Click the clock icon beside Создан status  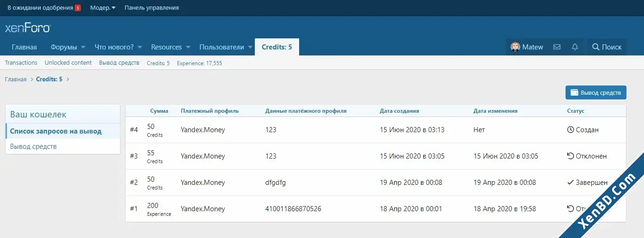click(570, 130)
